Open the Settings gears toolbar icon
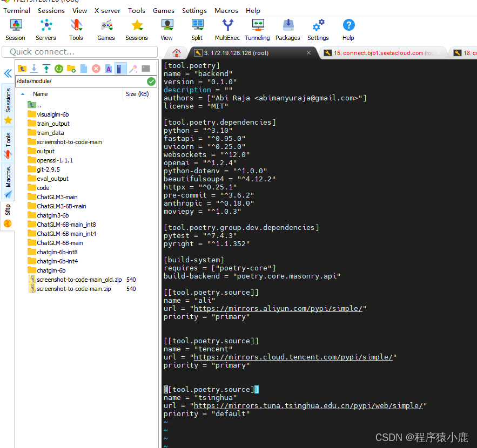 [x=318, y=30]
